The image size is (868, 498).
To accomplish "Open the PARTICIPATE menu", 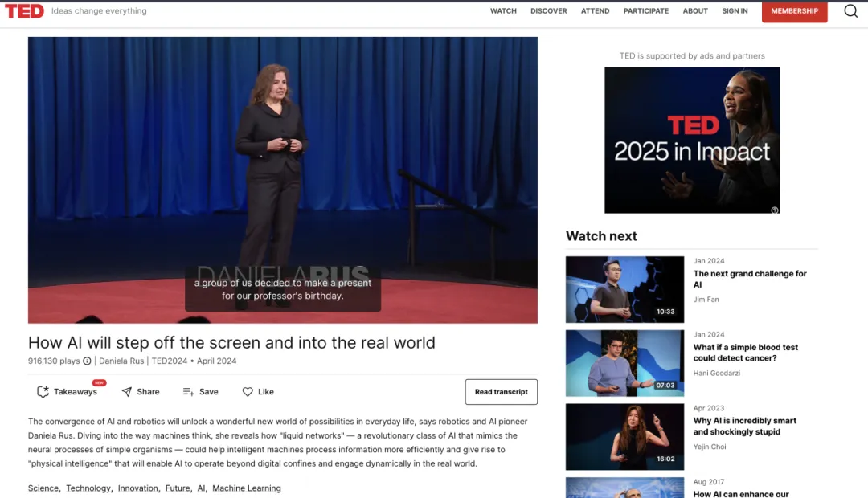I will [x=646, y=11].
